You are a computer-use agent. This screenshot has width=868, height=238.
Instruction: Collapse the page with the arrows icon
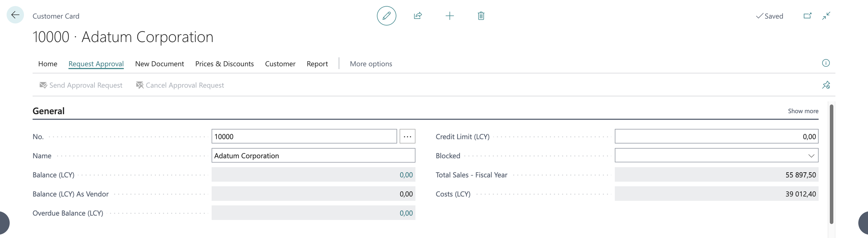[826, 16]
